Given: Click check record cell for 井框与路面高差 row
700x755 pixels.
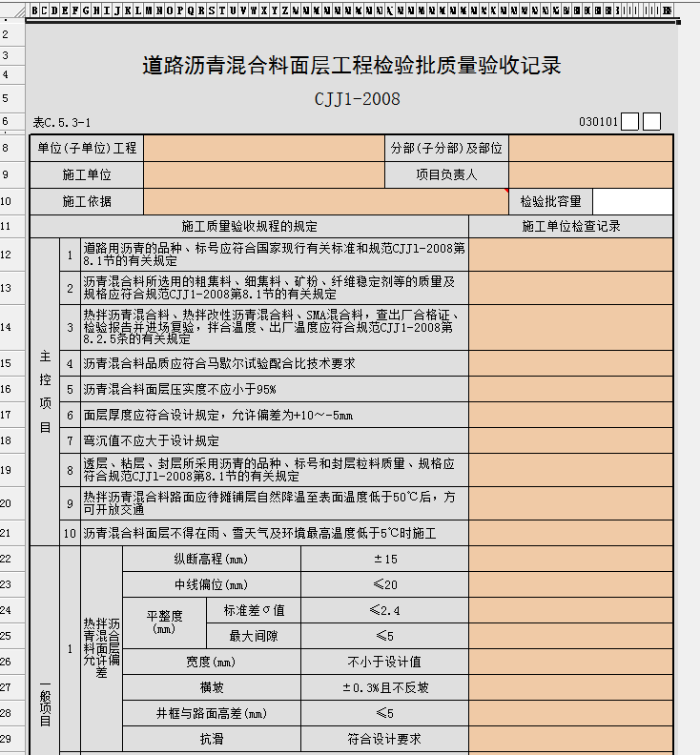Looking at the screenshot, I should coord(571,713).
